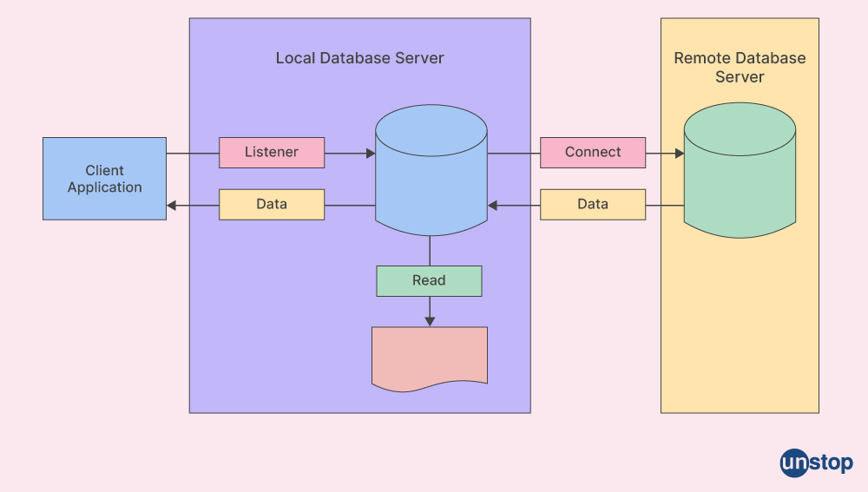868x492 pixels.
Task: Select the pink document shape below Read
Action: [430, 356]
